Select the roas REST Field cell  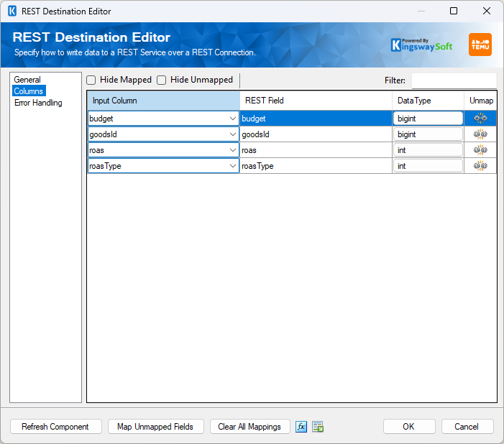click(x=316, y=149)
